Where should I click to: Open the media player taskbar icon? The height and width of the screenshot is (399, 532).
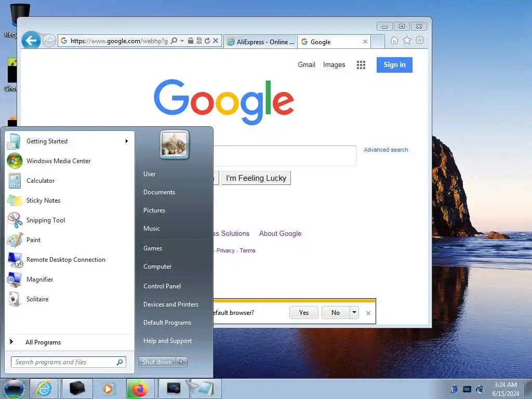[x=109, y=389]
